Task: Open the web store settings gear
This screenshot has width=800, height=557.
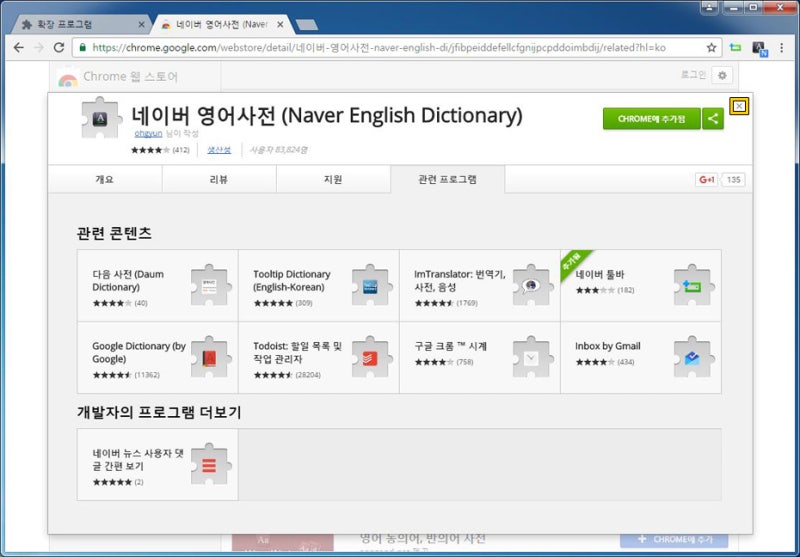Action: click(722, 75)
